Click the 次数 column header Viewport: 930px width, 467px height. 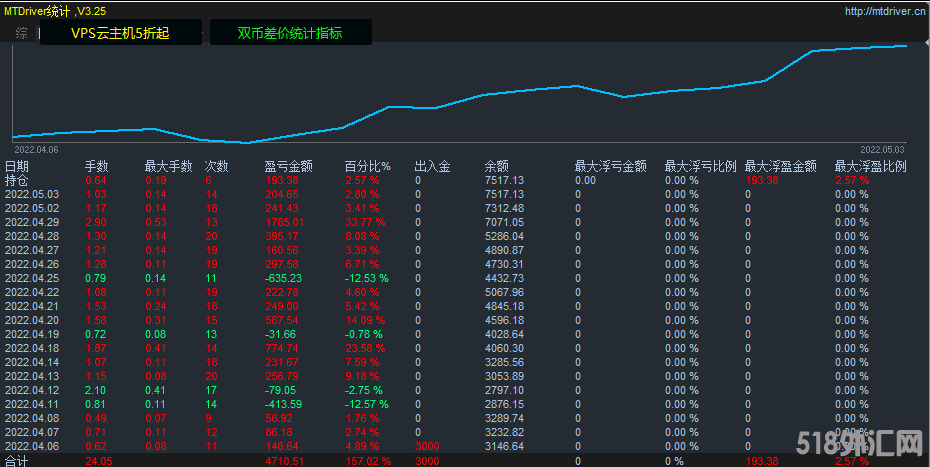point(217,166)
